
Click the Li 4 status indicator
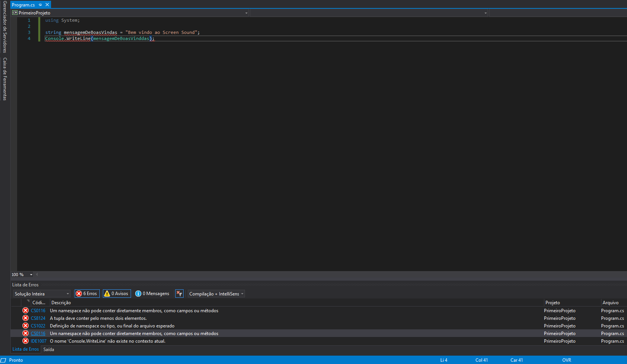point(444,360)
